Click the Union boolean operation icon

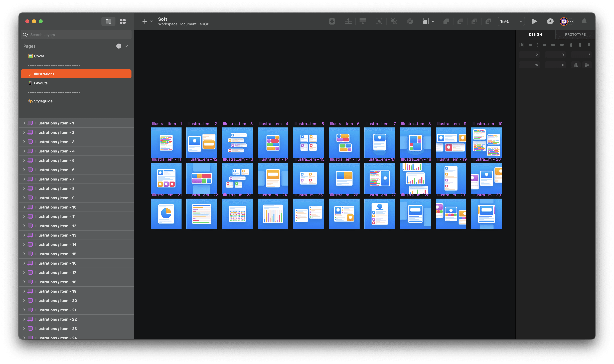coord(446,22)
